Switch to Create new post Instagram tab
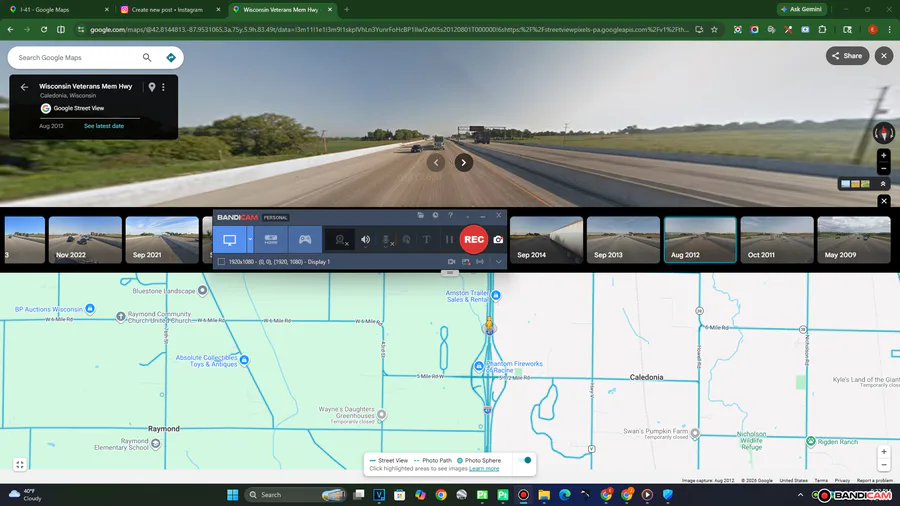 coord(170,10)
